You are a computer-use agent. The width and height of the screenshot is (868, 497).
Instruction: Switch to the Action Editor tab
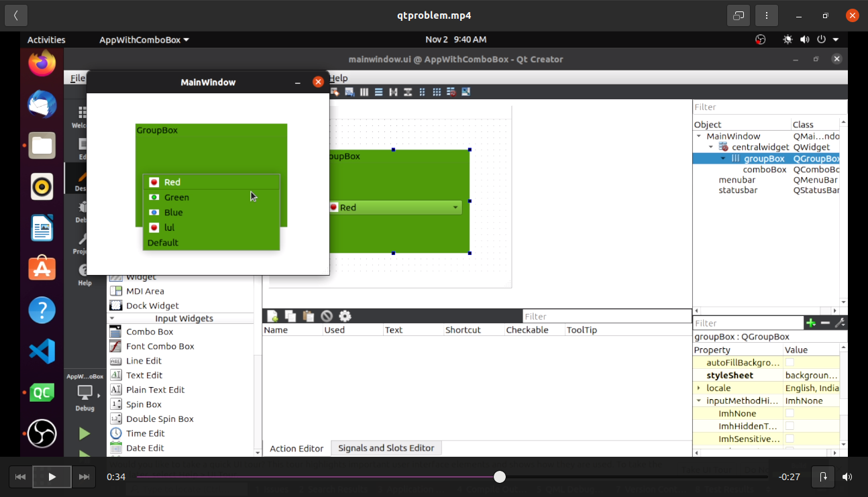tap(296, 448)
